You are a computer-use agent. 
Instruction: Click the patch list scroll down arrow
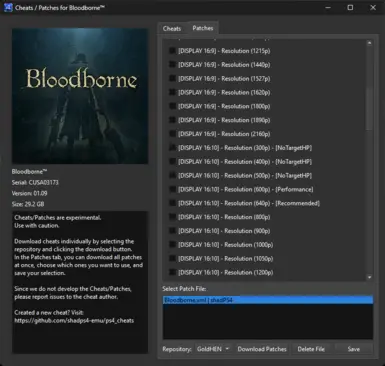[x=369, y=277]
